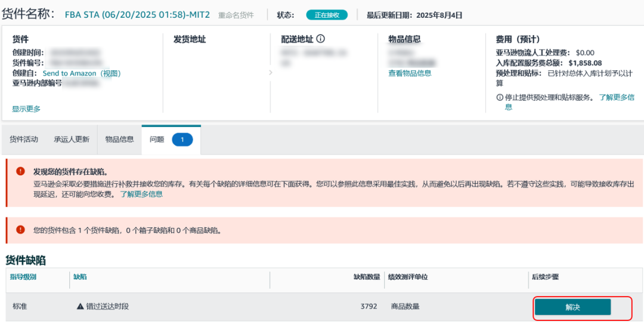Click the info icon next to 配送地址
Image resolution: width=644 pixels, height=324 pixels.
point(320,39)
